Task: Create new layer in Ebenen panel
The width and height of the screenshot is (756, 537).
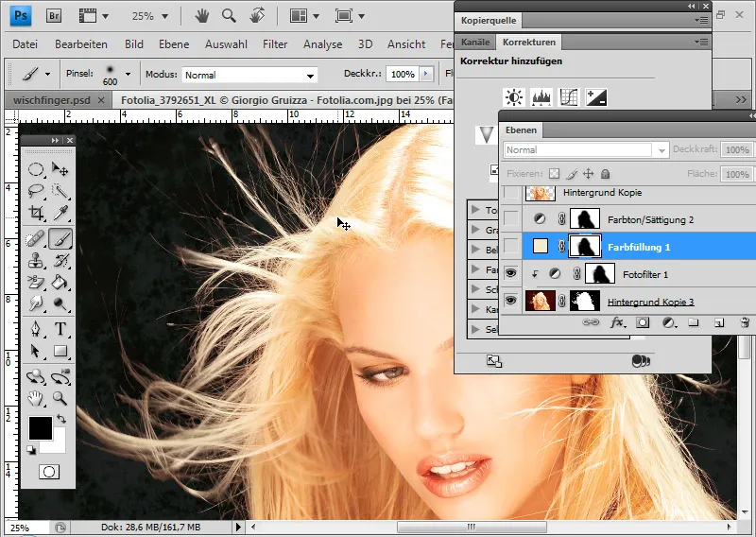Action: click(719, 322)
